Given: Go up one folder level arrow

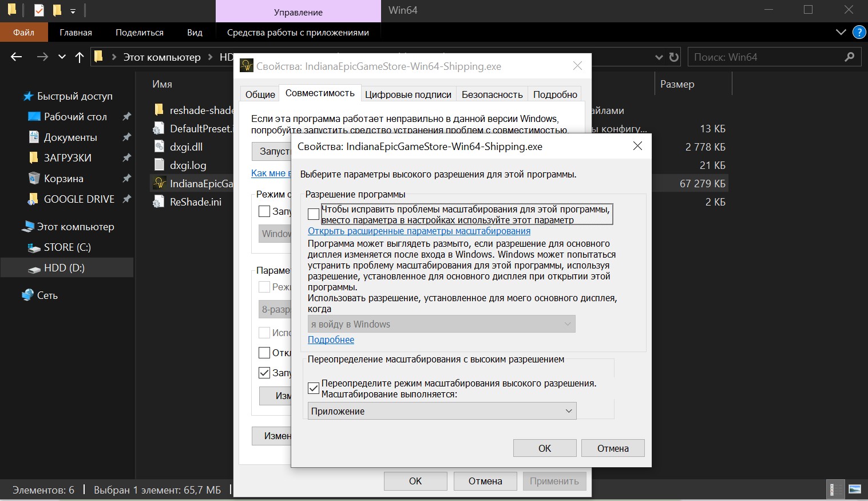Looking at the screenshot, I should [x=80, y=57].
